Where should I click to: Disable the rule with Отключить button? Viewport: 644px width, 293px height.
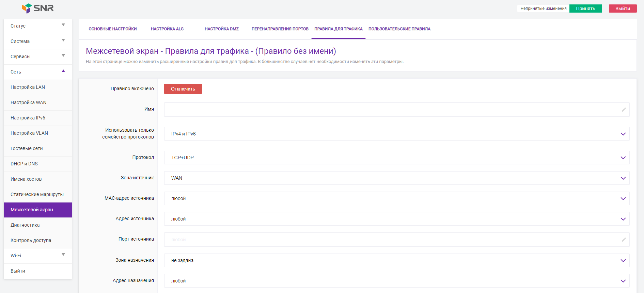(x=183, y=89)
